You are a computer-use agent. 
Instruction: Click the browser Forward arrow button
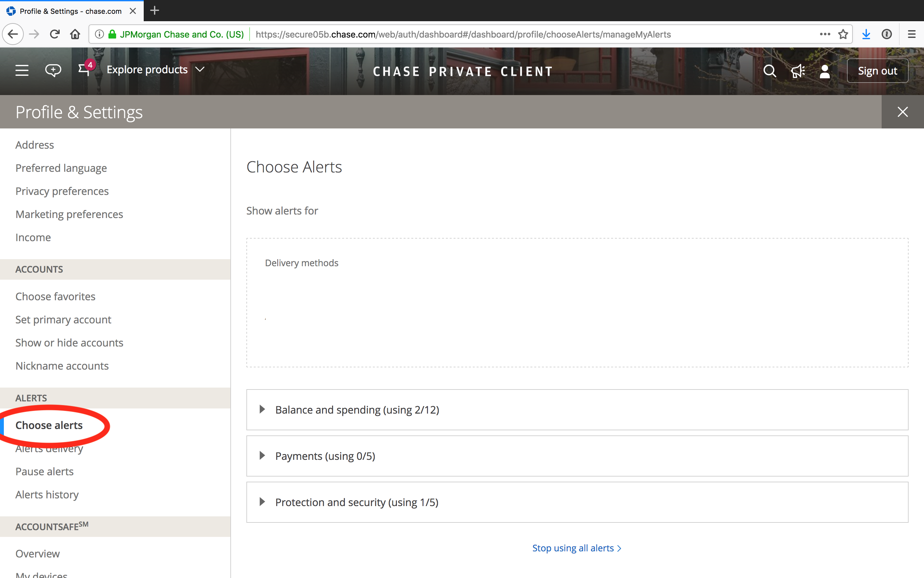[x=34, y=34]
